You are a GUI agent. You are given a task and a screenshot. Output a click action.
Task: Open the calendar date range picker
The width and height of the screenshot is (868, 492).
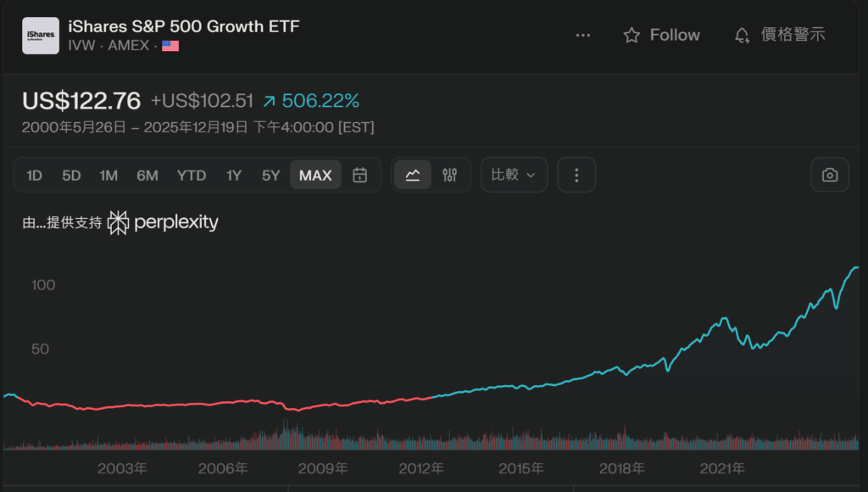coord(360,175)
